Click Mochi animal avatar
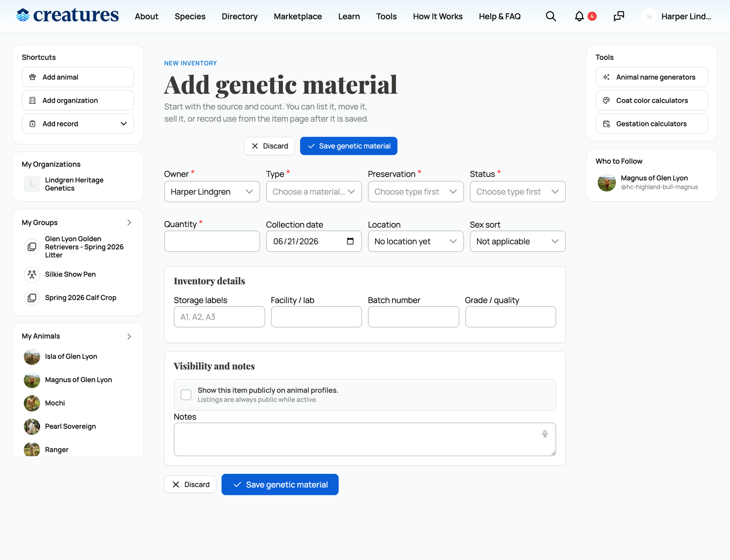730x560 pixels. [x=32, y=403]
